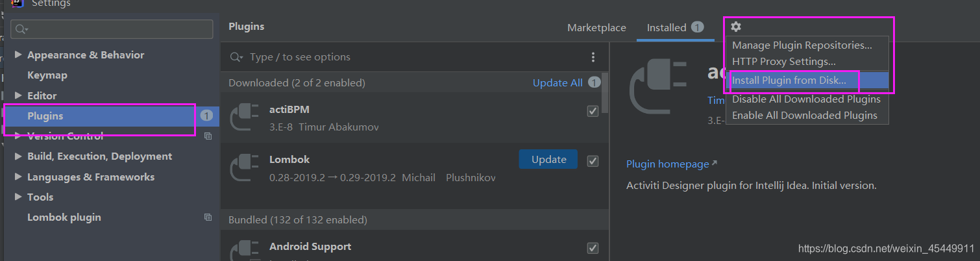Uncheck the actiBPM enabled checkbox
This screenshot has width=980, height=261.
tap(593, 111)
